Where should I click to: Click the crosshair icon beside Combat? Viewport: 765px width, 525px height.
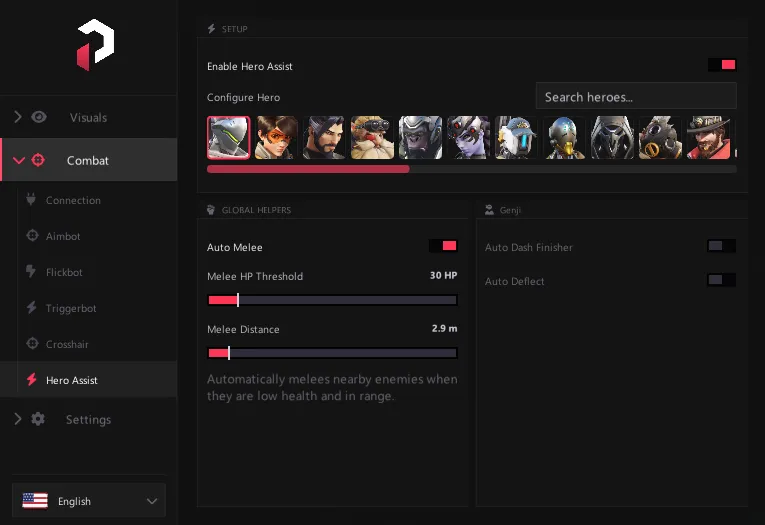point(38,160)
